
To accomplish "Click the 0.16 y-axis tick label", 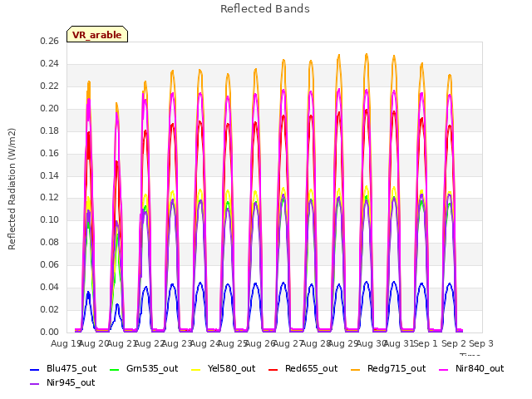I will pos(50,153).
